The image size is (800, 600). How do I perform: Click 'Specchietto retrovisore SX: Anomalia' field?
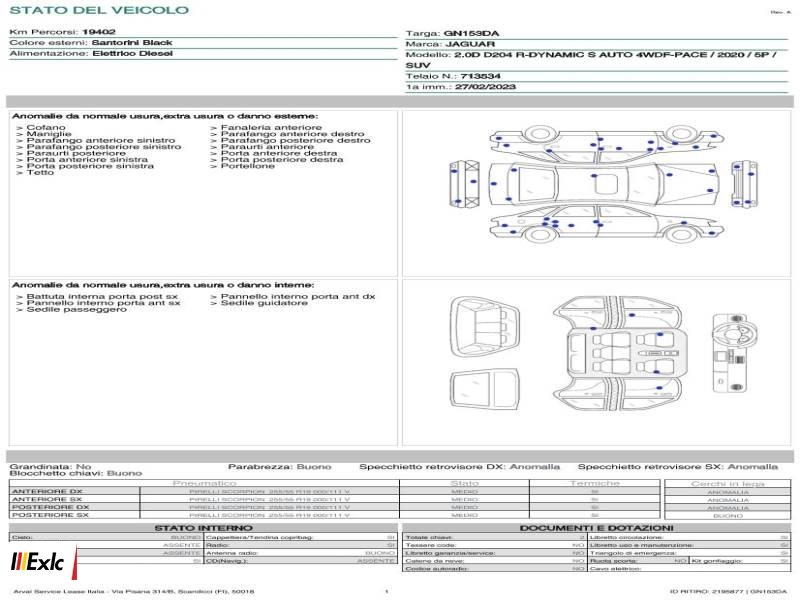(x=678, y=467)
